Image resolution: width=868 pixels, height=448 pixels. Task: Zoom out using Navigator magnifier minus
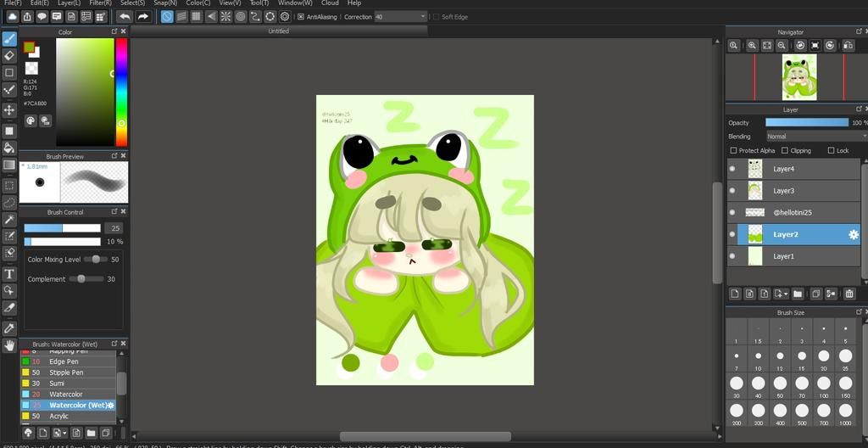(x=782, y=46)
